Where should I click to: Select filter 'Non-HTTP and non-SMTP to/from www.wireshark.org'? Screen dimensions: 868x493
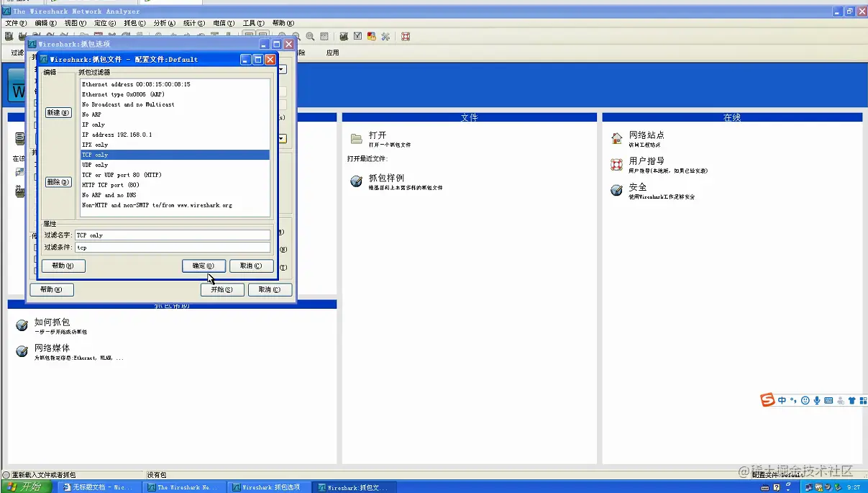tap(175, 205)
